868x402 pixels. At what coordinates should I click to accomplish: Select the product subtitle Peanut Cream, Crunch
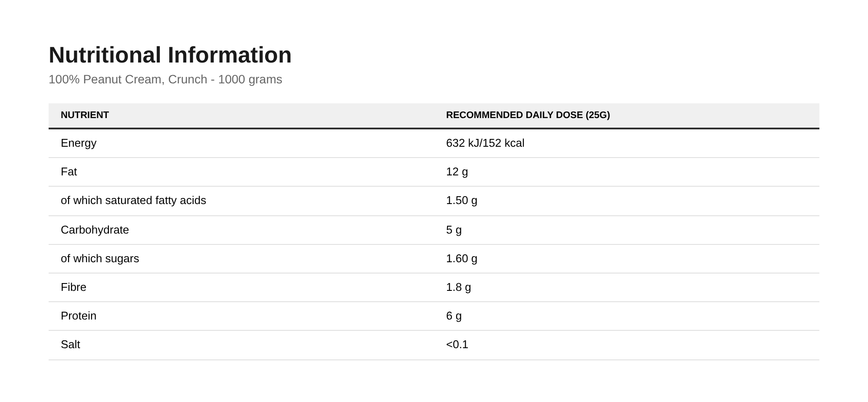point(165,79)
